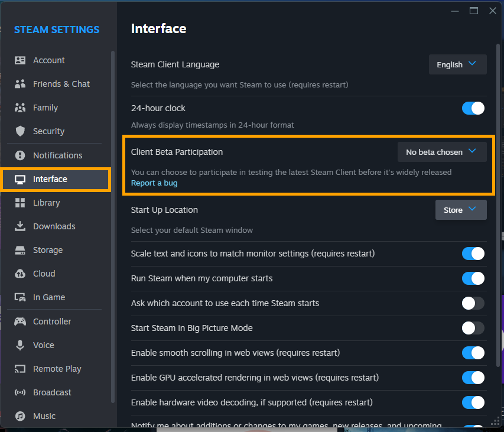
Task: Go to Storage settings
Action: pyautogui.click(x=56, y=250)
